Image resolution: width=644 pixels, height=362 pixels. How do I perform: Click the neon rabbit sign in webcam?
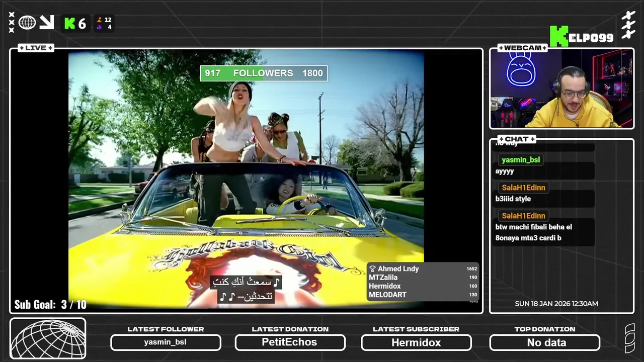521,68
